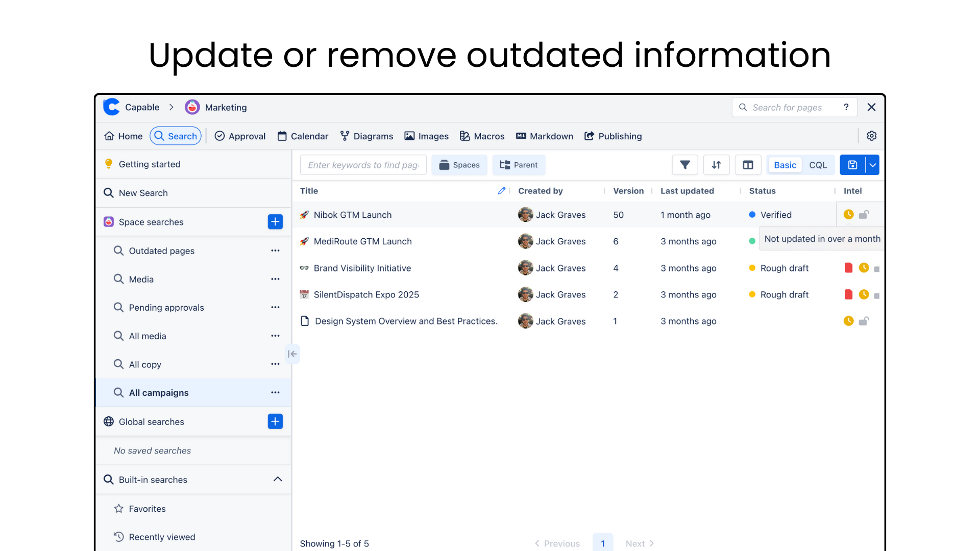Switch query mode to CQL

point(818,165)
